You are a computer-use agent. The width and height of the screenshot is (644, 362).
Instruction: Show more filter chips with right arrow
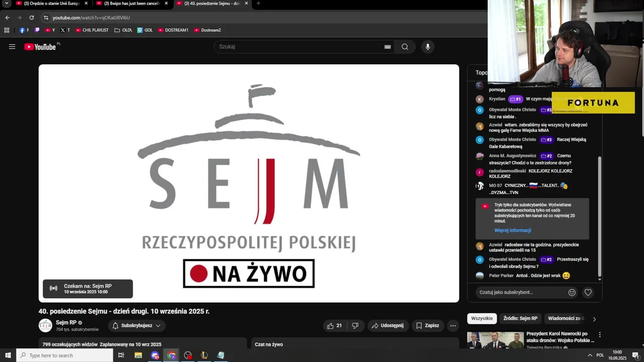594,319
